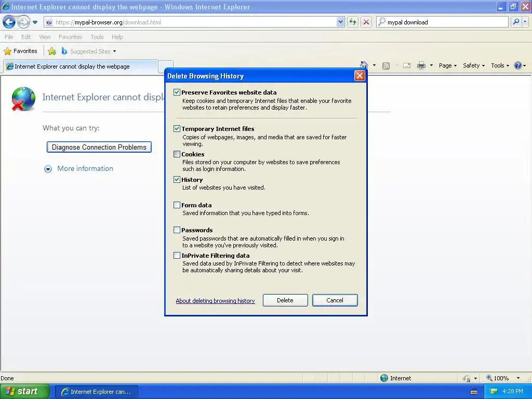Click the Print icon
Screen dimensions: 532x399
421,65
